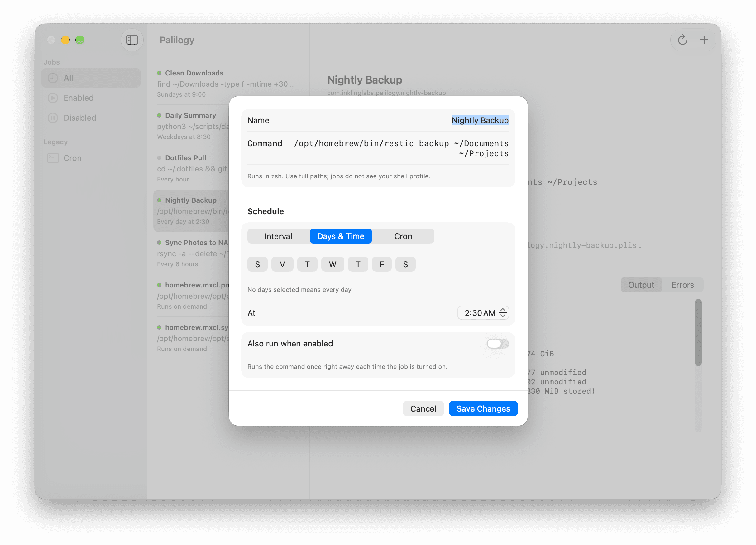This screenshot has width=756, height=545.
Task: Click Save Changes button
Action: pyautogui.click(x=483, y=408)
